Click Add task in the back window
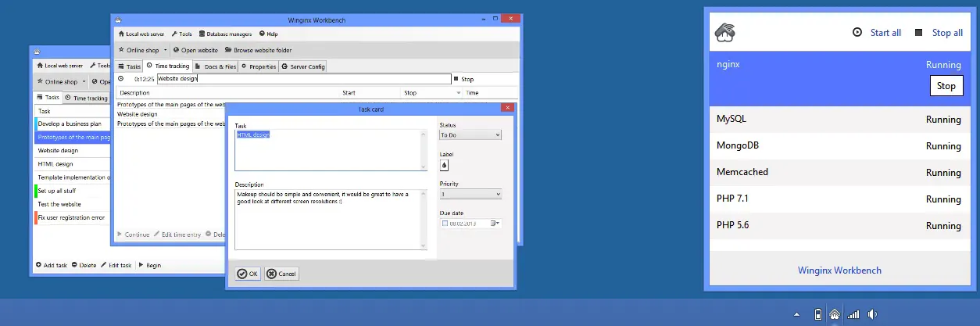The height and width of the screenshot is (326, 980). tap(52, 265)
